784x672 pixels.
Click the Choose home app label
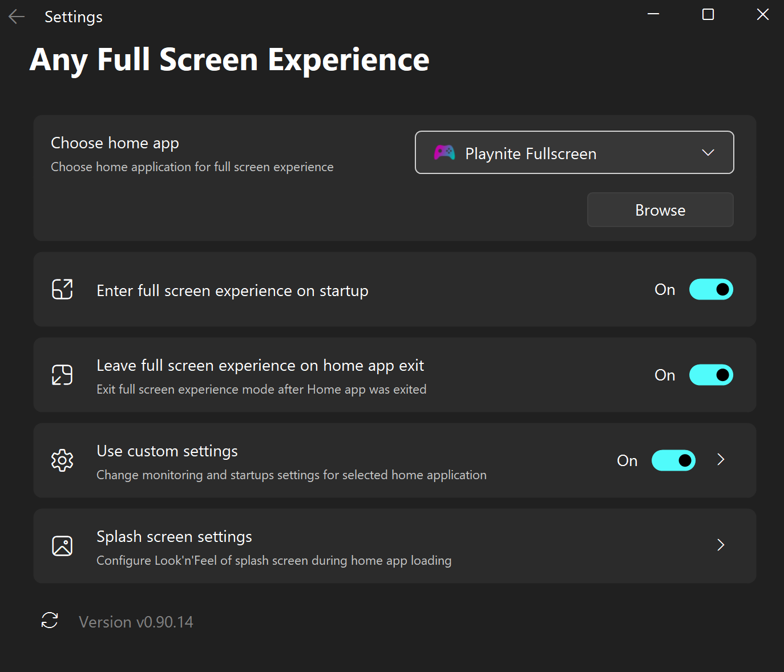pos(115,143)
